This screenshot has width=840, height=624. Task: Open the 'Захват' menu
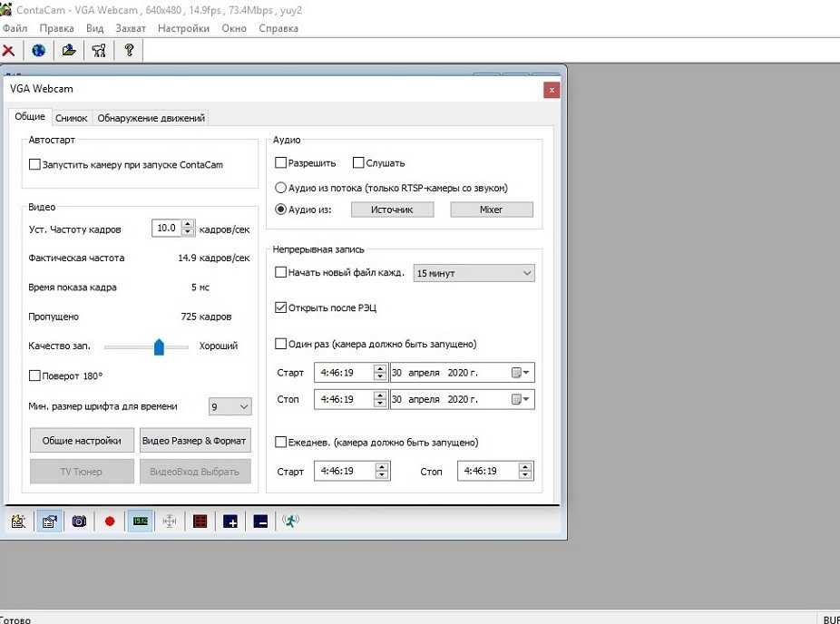pos(131,28)
